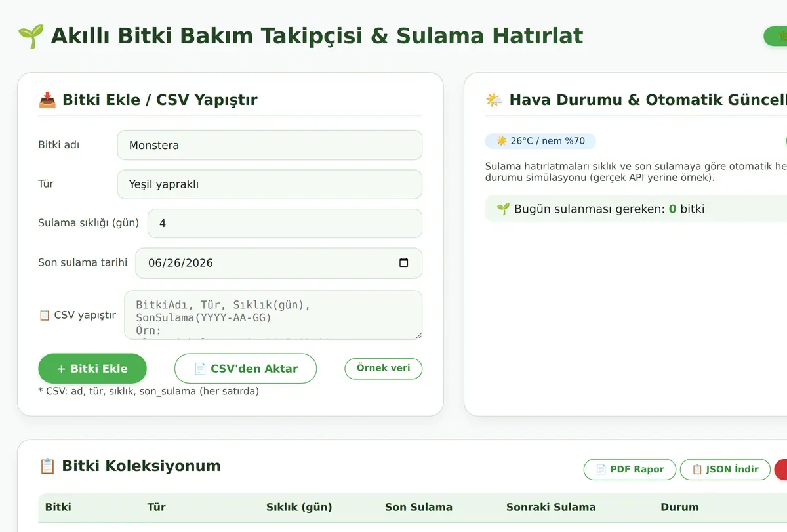Click the Tür field with Yeşil yapraklı
Image resolution: width=787 pixels, height=532 pixels.
point(270,184)
